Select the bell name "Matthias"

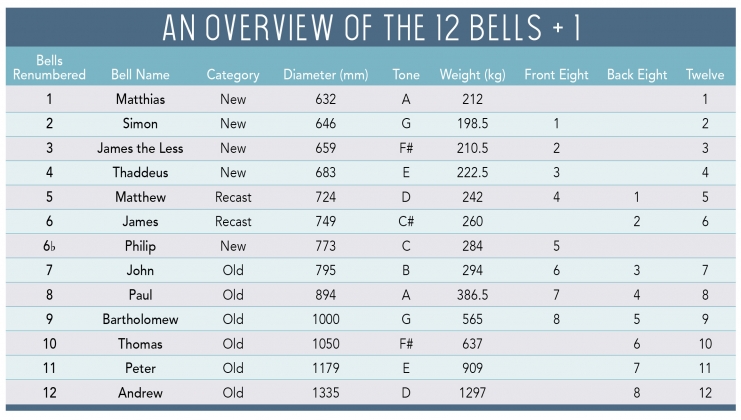(141, 100)
